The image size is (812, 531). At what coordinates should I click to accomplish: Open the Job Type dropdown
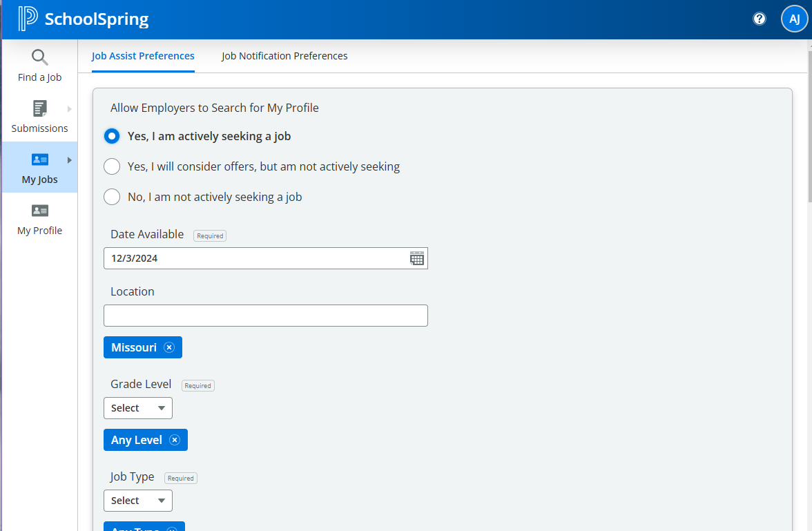(x=137, y=500)
